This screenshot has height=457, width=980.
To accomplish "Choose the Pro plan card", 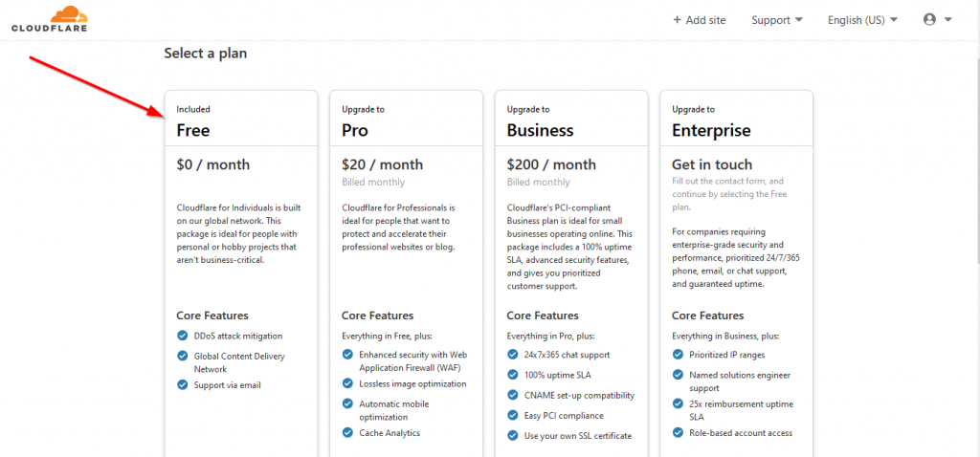I will pos(406,273).
